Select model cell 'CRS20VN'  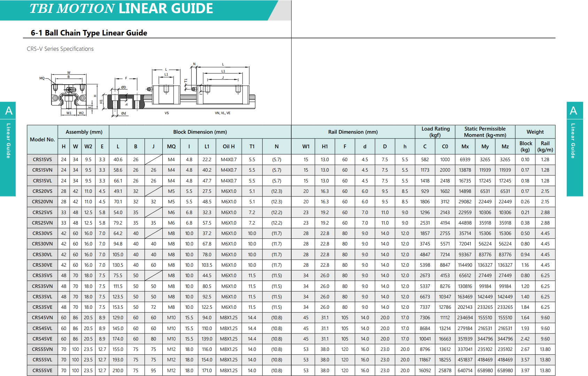(42, 202)
